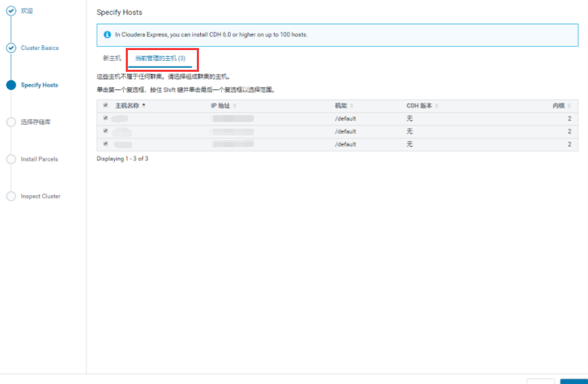
Task: Sort by CDH 版本 using the sort arrows
Action: tap(437, 106)
